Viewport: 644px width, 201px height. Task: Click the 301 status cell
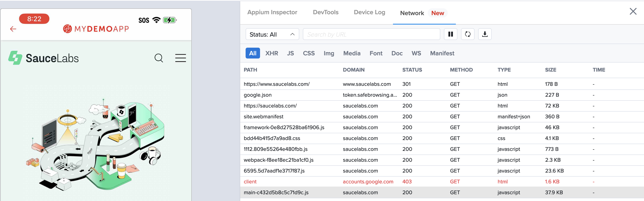(x=406, y=84)
